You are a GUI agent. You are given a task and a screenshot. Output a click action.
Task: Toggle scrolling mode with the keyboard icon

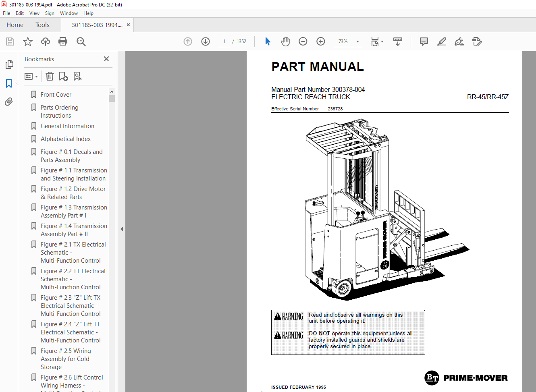pos(398,41)
